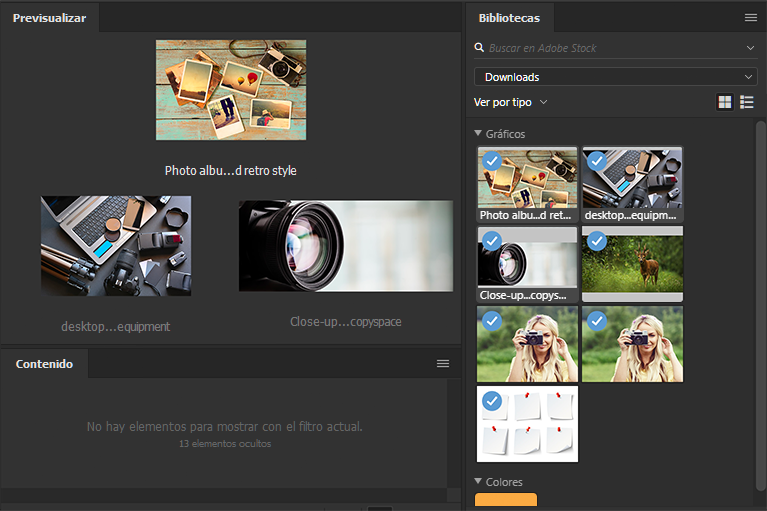767x511 pixels.
Task: Collapse the Colores section
Action: pyautogui.click(x=478, y=481)
